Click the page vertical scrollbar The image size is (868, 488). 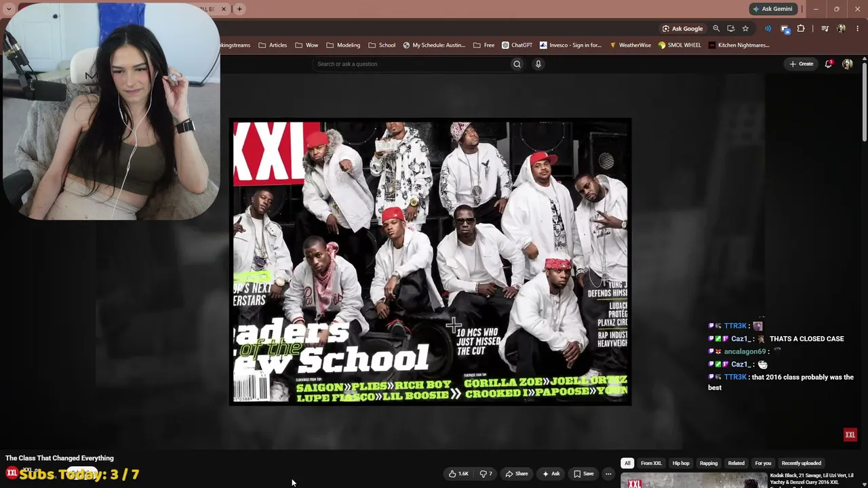point(865,102)
